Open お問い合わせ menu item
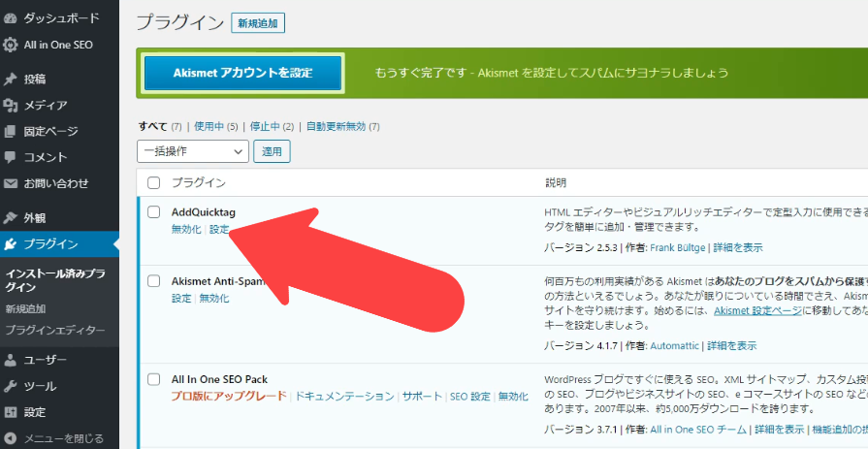Screen dimensions: 868x449 56,183
